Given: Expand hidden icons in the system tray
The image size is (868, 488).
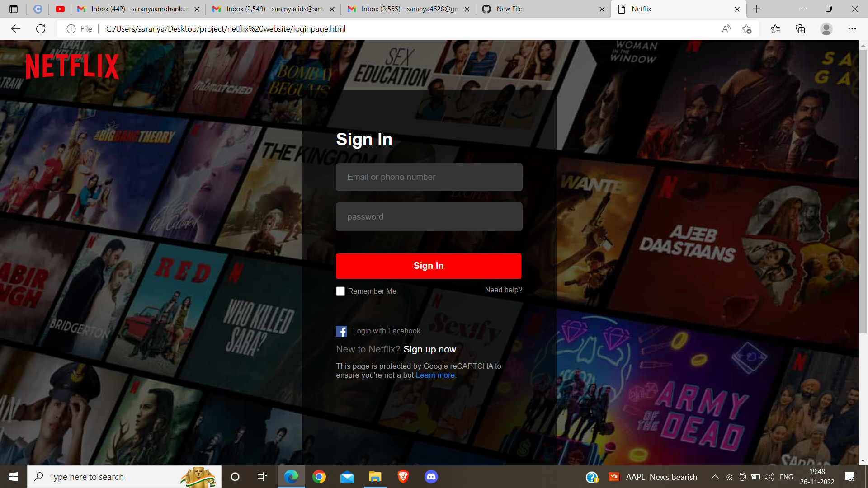Looking at the screenshot, I should coord(715,476).
